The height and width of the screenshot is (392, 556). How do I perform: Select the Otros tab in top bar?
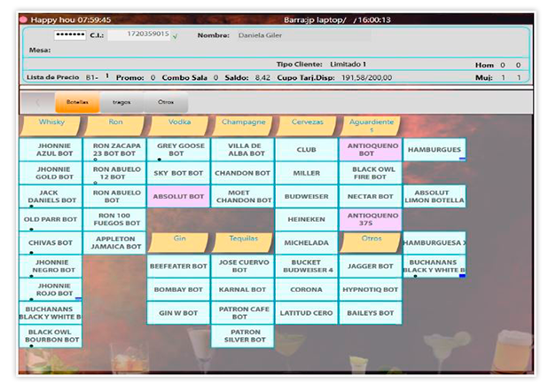pyautogui.click(x=166, y=102)
